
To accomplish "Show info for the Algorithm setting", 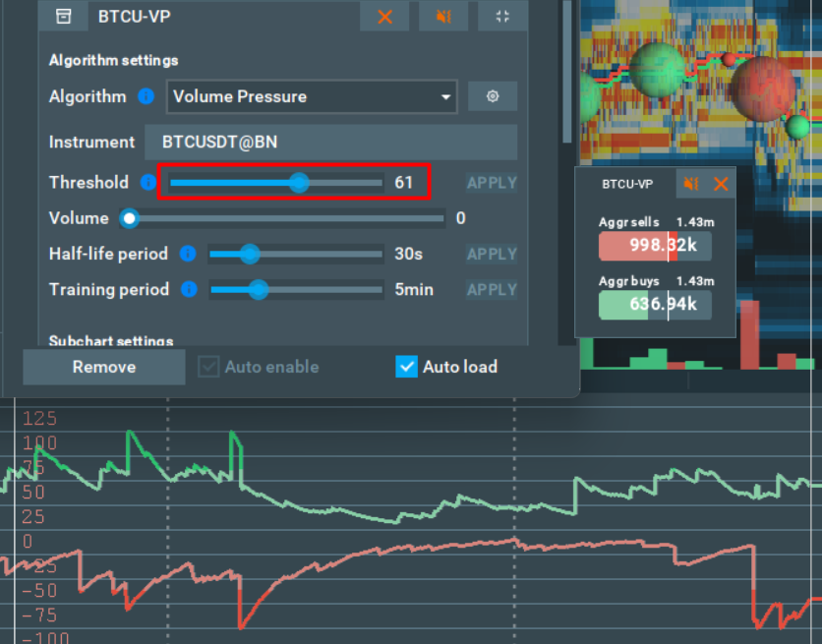I will pyautogui.click(x=147, y=96).
